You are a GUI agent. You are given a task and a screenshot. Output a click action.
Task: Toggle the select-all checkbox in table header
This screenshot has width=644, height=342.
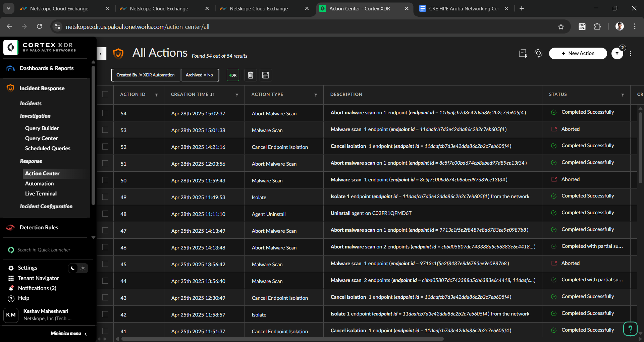[105, 94]
